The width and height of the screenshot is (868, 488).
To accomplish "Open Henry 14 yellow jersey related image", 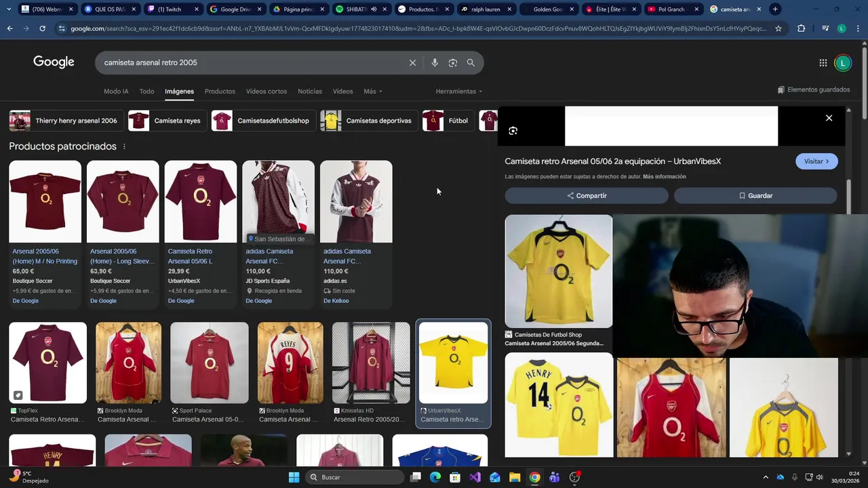I will [x=559, y=405].
